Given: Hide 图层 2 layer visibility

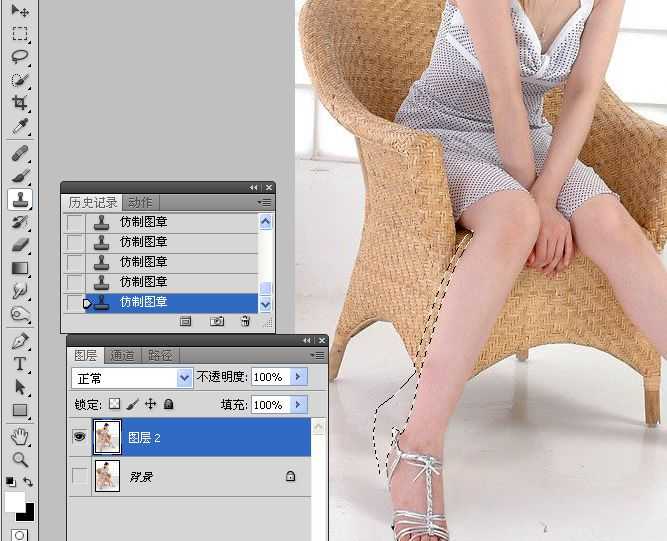Looking at the screenshot, I should 80,437.
